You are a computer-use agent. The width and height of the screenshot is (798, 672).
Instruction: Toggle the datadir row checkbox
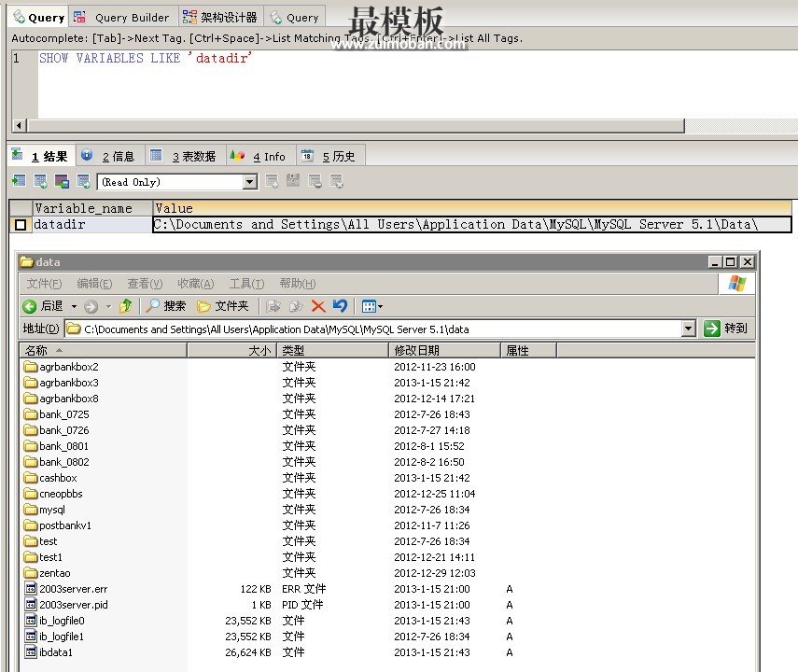click(x=21, y=225)
